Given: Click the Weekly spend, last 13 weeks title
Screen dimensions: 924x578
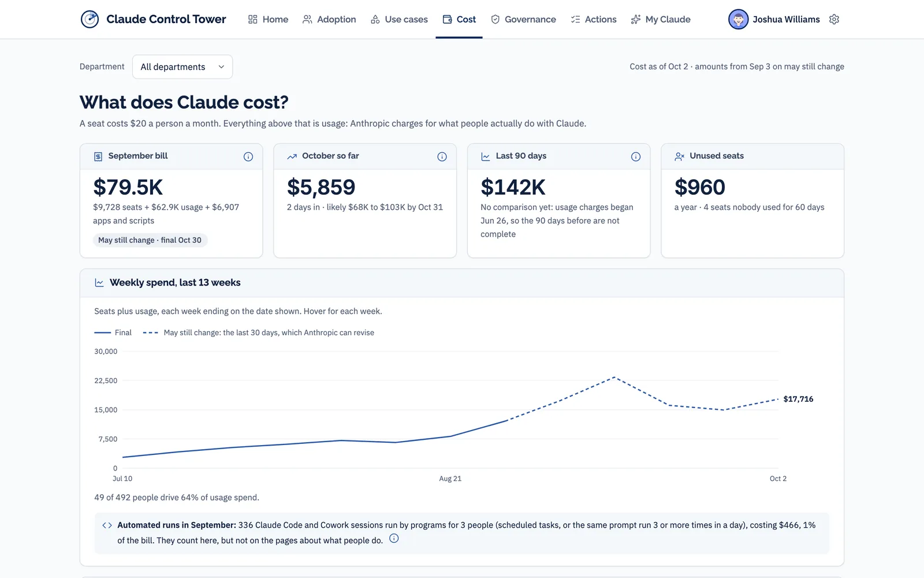Looking at the screenshot, I should click(175, 283).
